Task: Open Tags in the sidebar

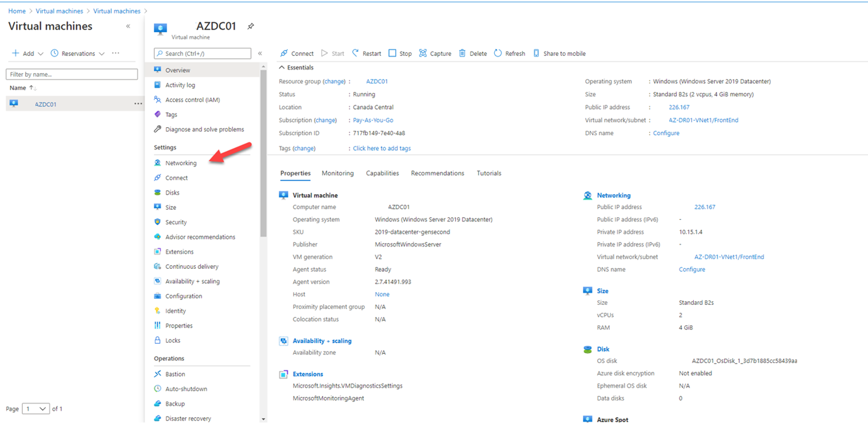Action: pyautogui.click(x=171, y=115)
